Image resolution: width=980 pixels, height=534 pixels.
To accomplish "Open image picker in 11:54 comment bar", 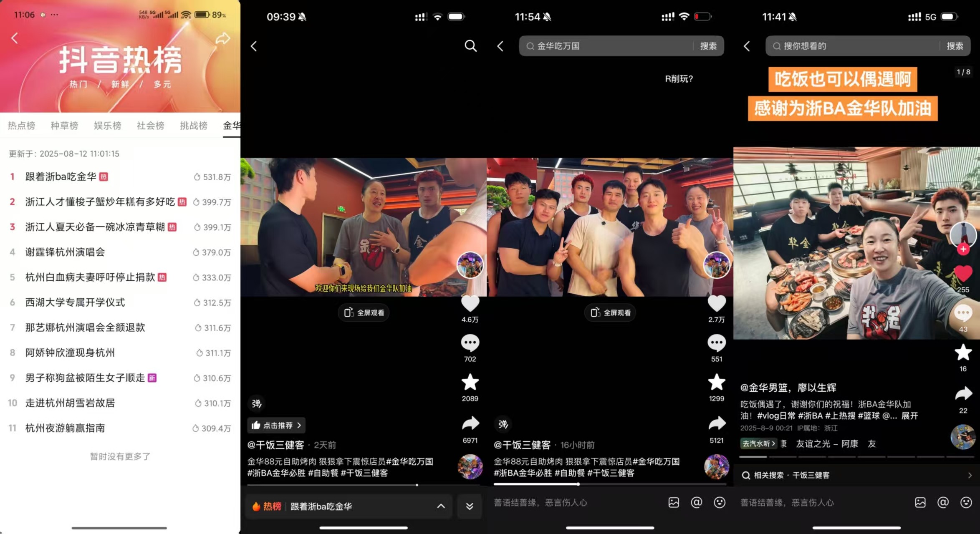I will click(674, 503).
